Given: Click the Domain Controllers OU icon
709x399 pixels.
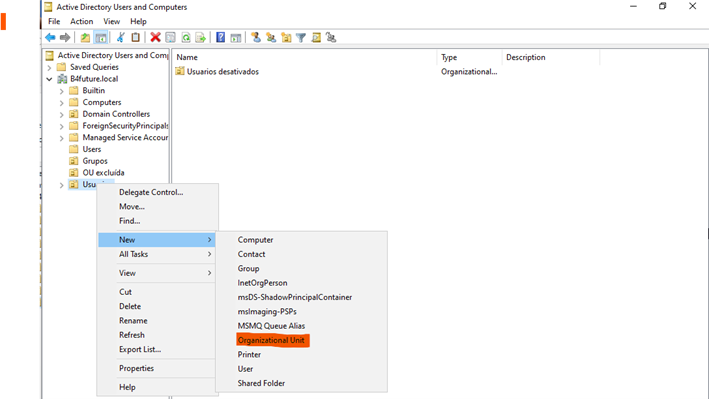Looking at the screenshot, I should pos(74,114).
